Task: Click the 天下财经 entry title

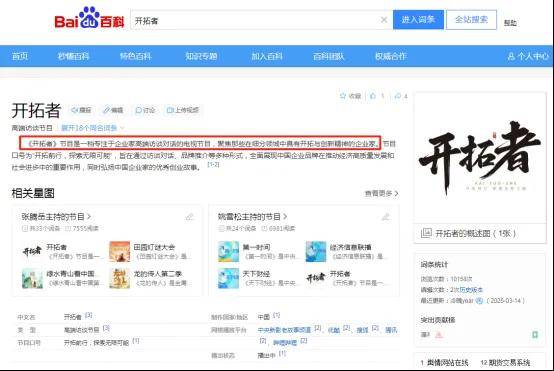Action: point(256,274)
